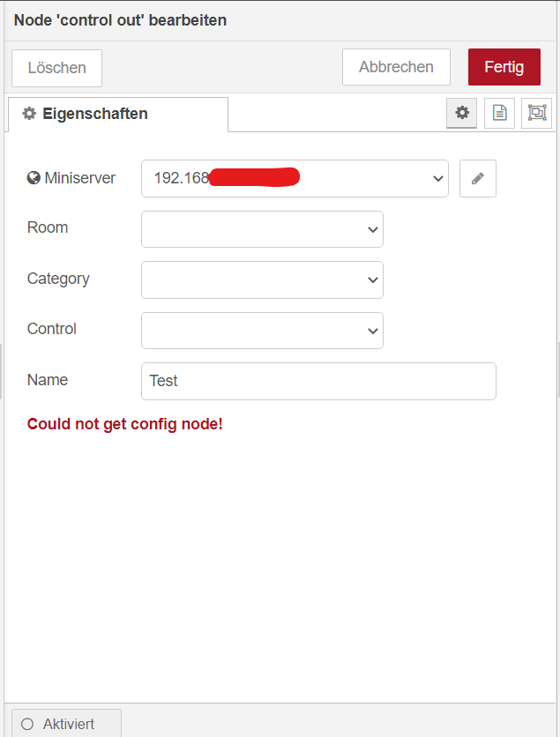The height and width of the screenshot is (737, 560).
Task: Open node properties via gear icon button
Action: coord(461,113)
